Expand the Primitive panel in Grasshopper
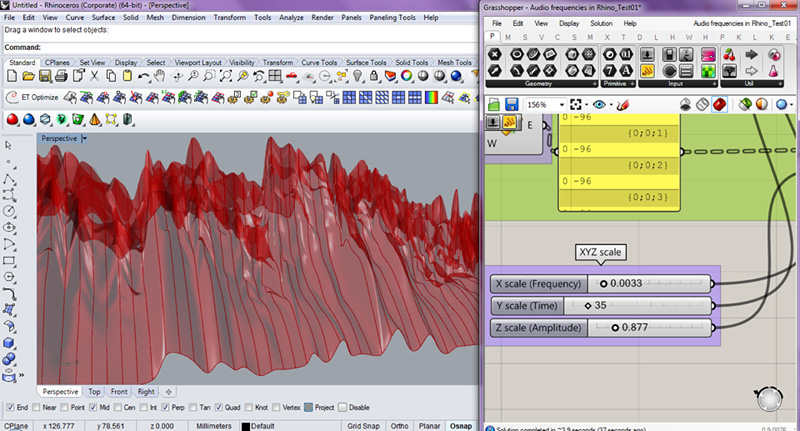The height and width of the screenshot is (431, 800). tap(633, 84)
